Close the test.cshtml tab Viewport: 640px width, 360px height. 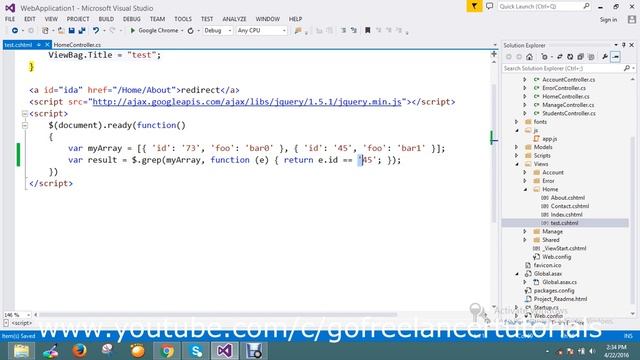coord(47,44)
